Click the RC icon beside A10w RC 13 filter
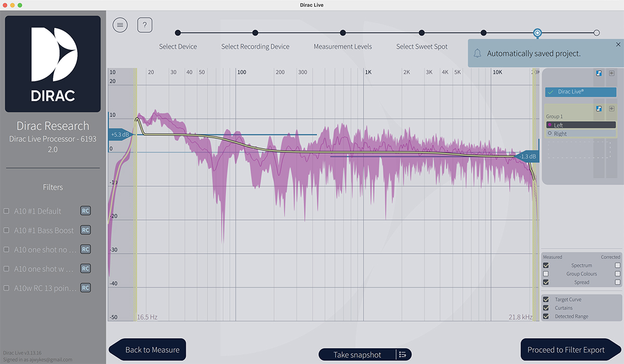The height and width of the screenshot is (364, 624). (85, 288)
